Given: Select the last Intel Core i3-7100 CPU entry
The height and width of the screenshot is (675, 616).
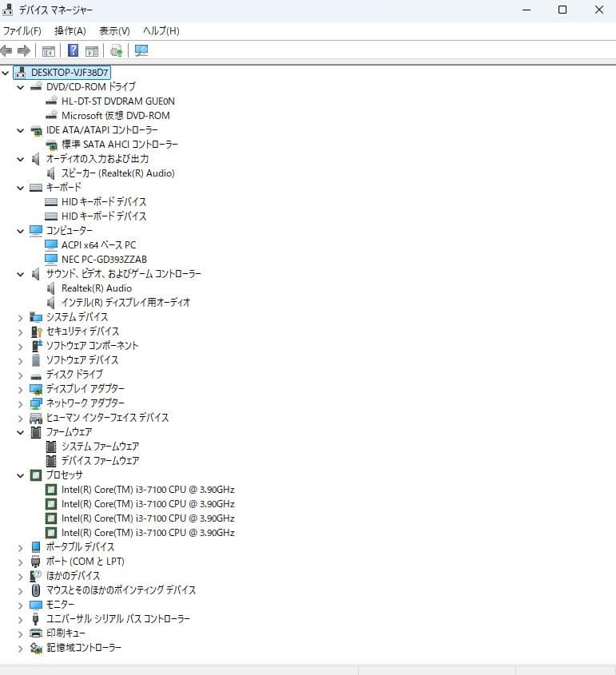Looking at the screenshot, I should pos(148,533).
